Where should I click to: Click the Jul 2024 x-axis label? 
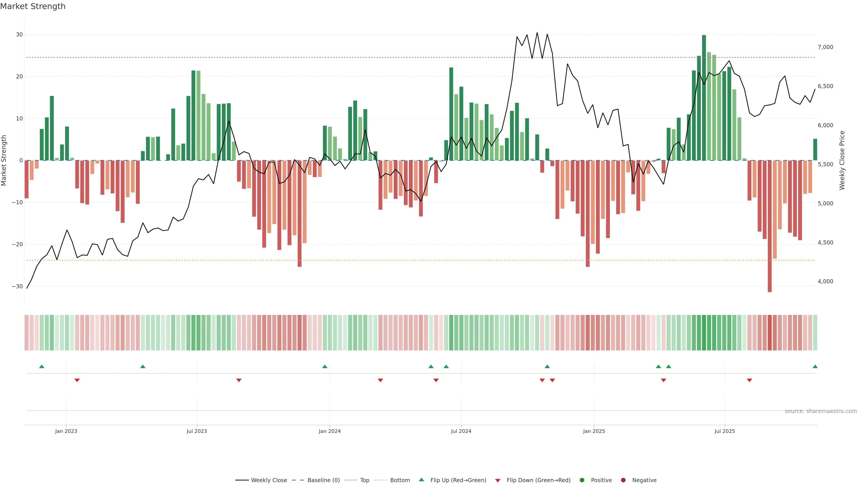(x=461, y=431)
